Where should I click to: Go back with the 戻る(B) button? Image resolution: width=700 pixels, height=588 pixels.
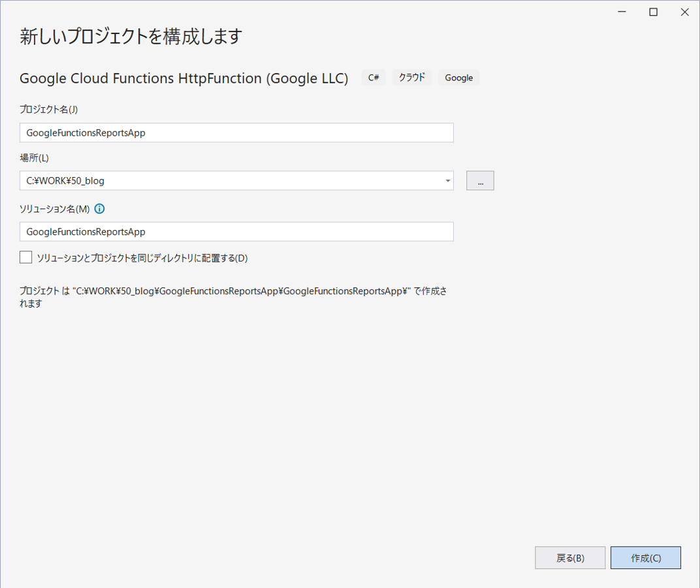(570, 557)
